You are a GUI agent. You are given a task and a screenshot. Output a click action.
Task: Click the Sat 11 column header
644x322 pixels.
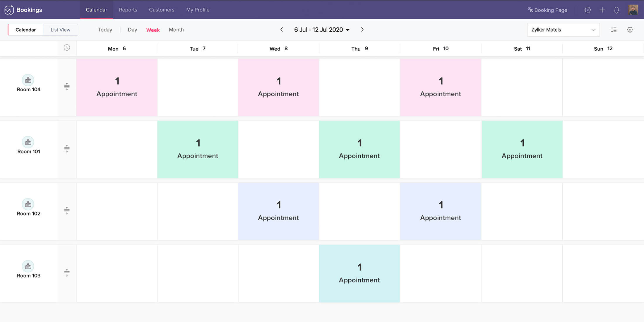click(x=522, y=49)
